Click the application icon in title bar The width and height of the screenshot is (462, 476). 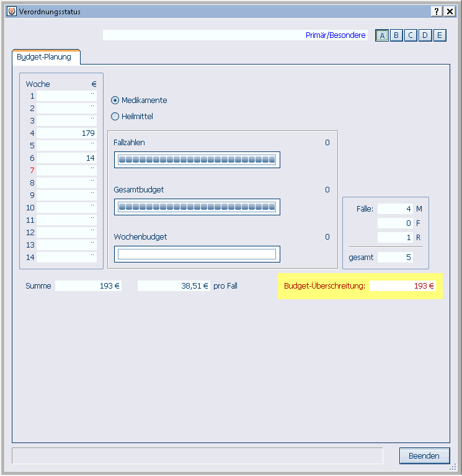coord(11,12)
